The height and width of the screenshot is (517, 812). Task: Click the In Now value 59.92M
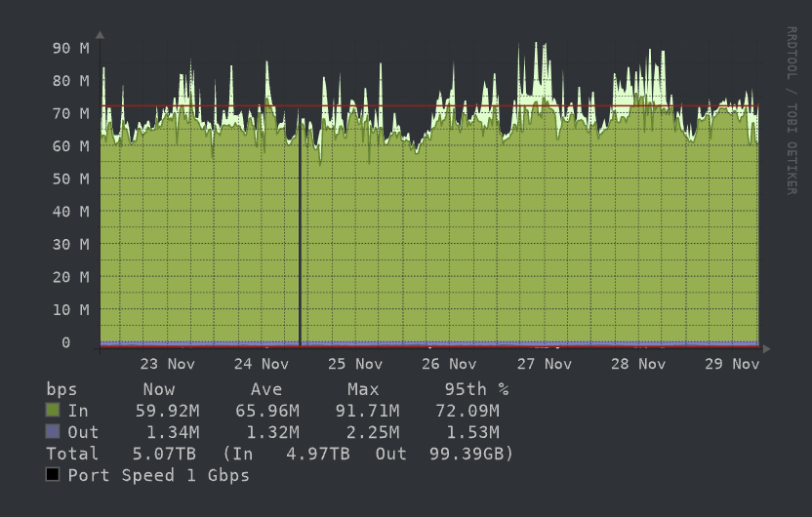click(x=167, y=411)
